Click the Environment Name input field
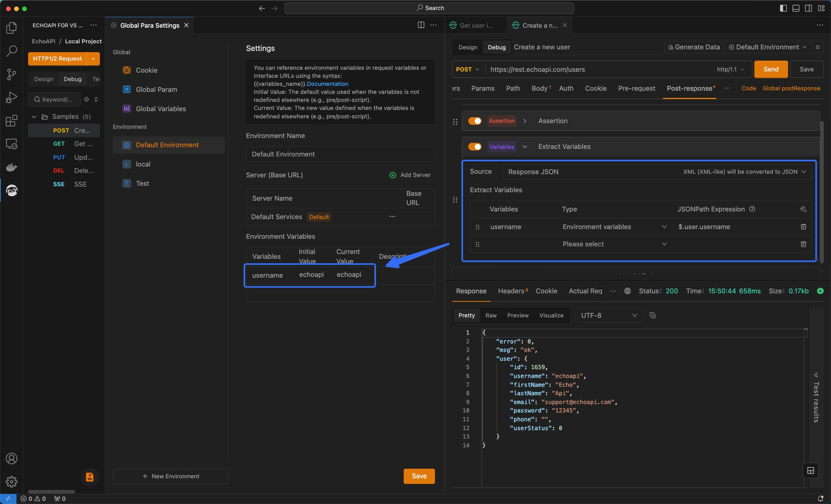This screenshot has height=504, width=831. [340, 154]
